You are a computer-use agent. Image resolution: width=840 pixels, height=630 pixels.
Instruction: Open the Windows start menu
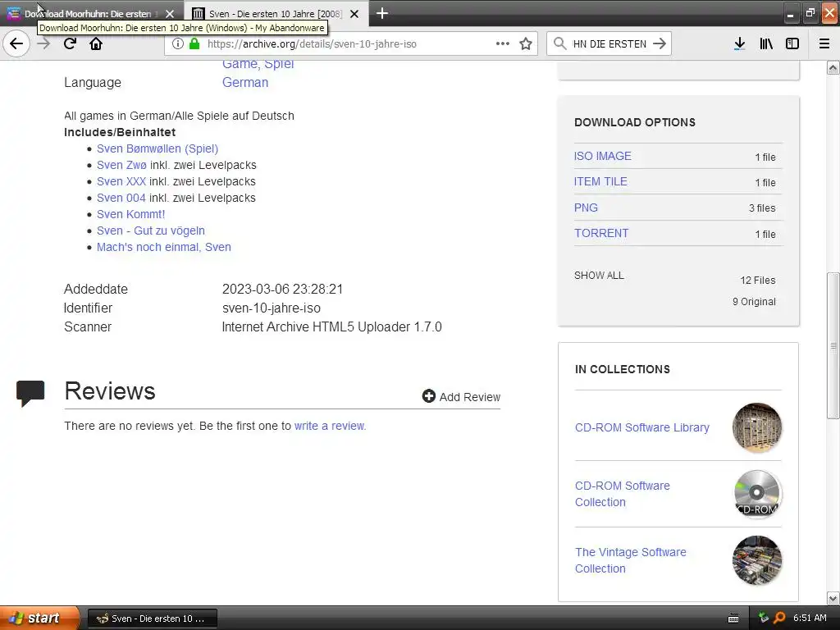40,618
